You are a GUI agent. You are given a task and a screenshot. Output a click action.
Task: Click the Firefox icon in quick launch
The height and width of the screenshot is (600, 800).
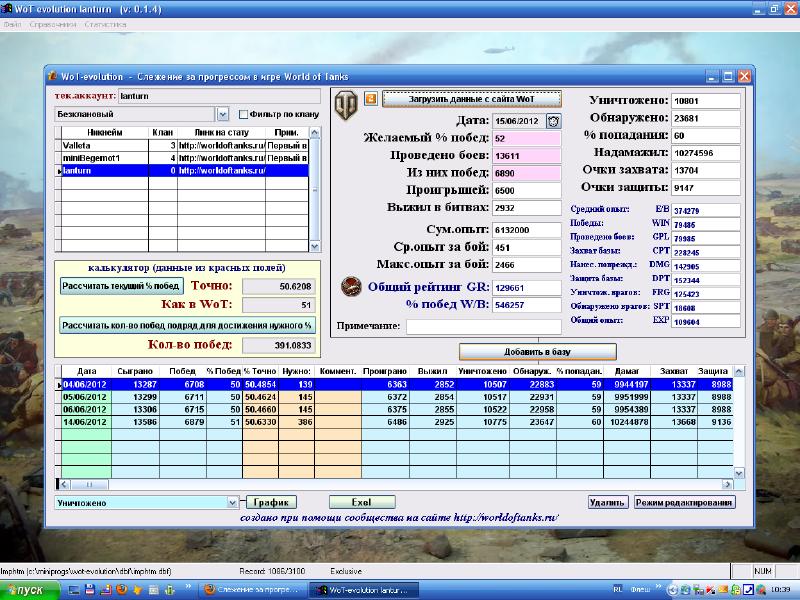[121, 590]
